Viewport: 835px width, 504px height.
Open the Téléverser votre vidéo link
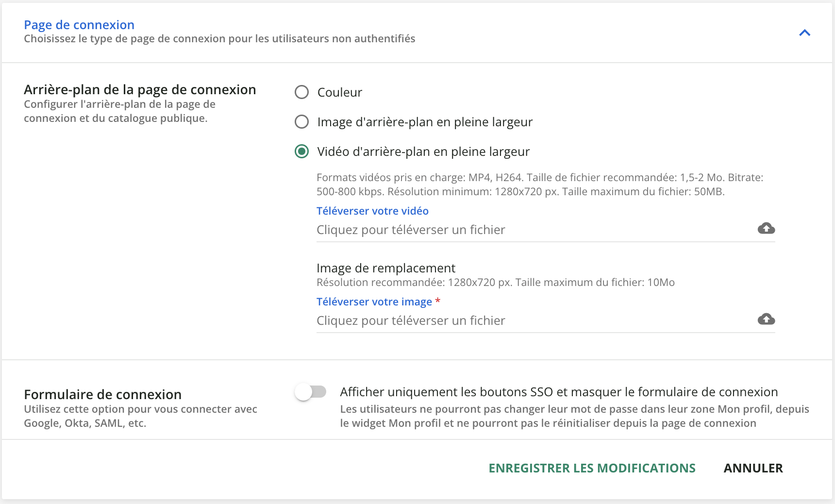(x=372, y=211)
